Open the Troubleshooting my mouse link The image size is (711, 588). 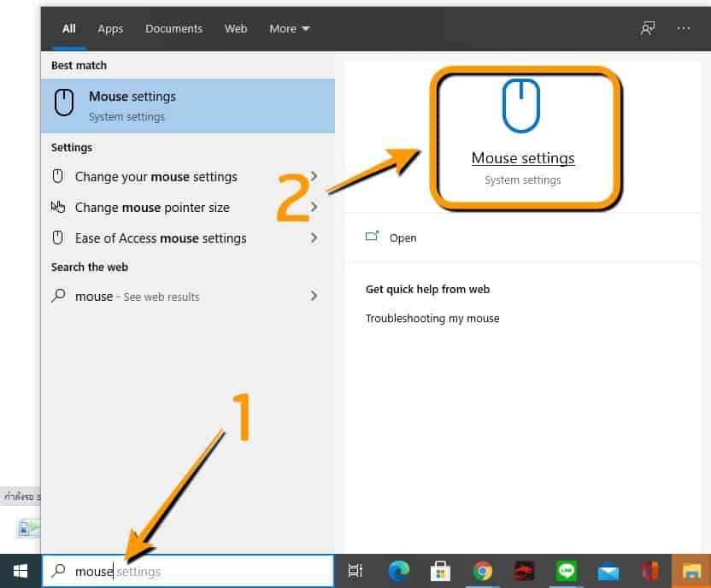click(x=432, y=318)
